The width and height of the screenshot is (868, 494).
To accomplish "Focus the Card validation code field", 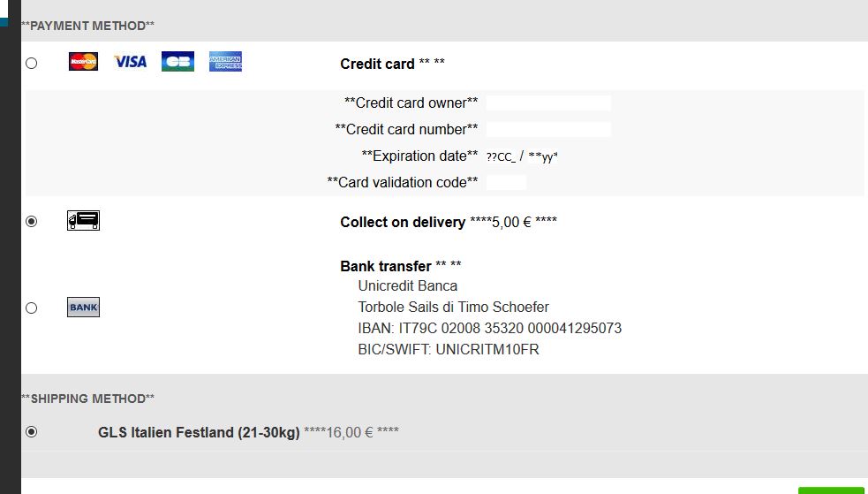I will tap(506, 183).
